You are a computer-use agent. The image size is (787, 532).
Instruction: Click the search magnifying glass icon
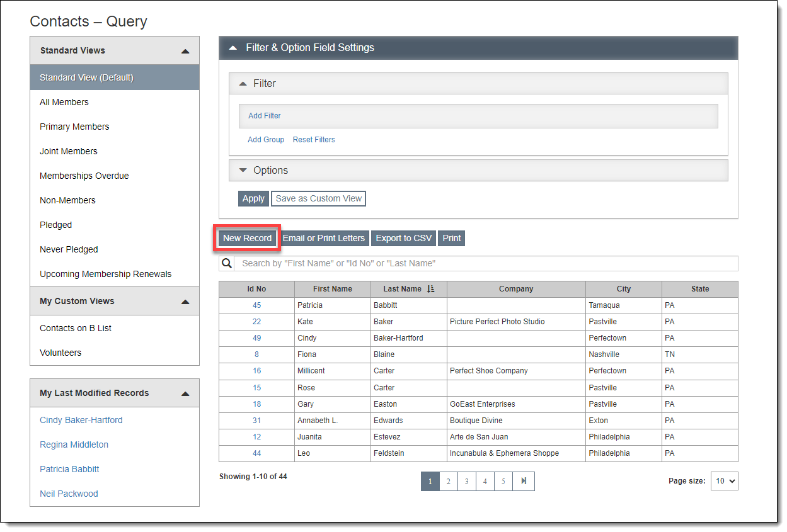227,263
